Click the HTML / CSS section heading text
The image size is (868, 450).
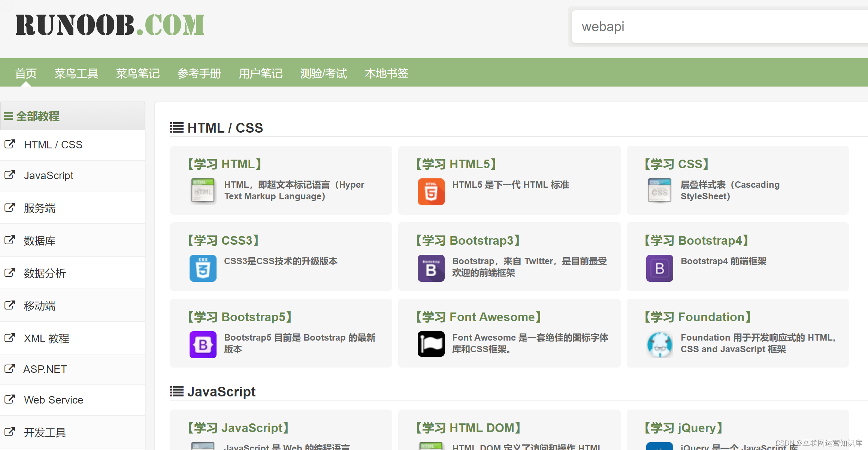point(225,128)
